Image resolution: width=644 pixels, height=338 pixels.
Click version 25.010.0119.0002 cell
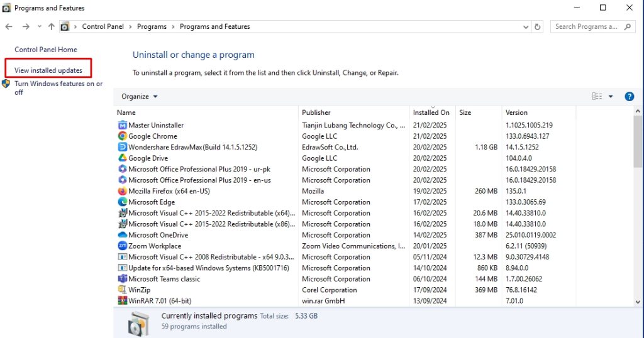[x=531, y=235]
